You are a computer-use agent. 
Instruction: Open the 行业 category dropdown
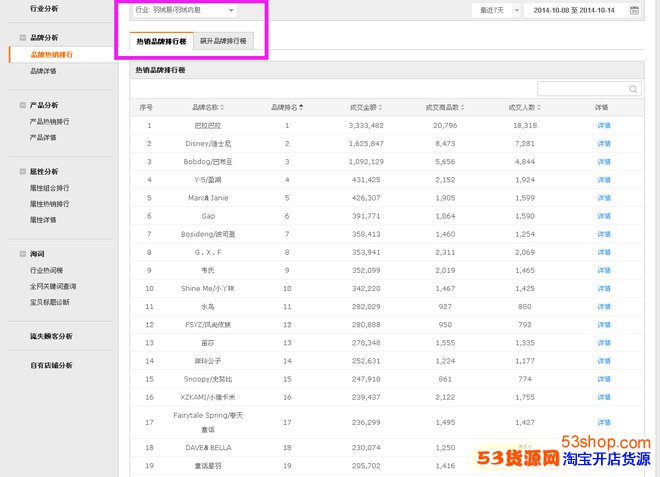coord(185,10)
